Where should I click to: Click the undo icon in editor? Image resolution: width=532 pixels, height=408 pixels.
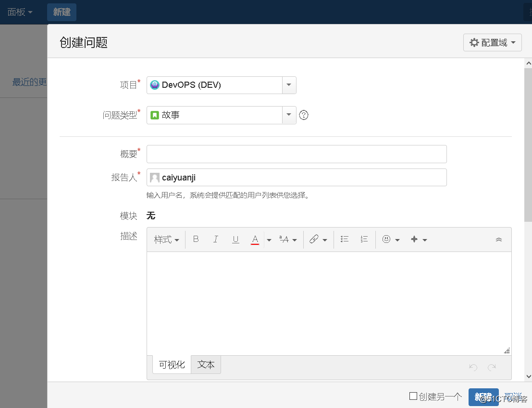[x=473, y=367]
